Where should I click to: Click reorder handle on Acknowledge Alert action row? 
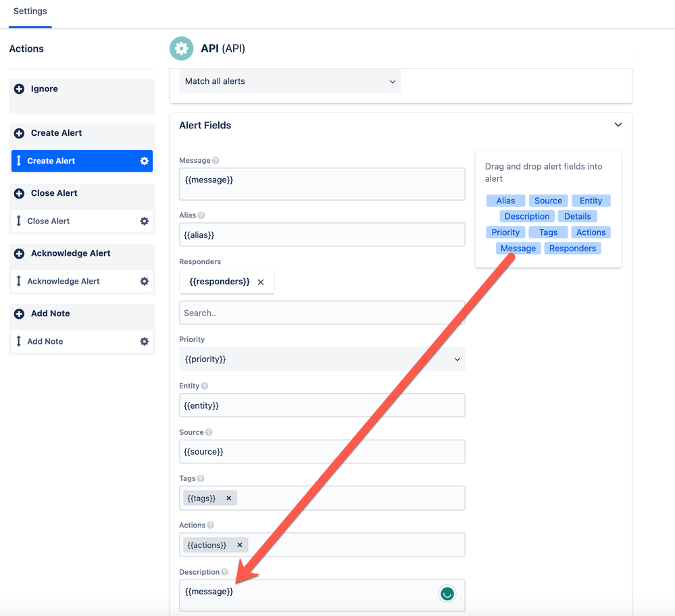click(x=18, y=282)
